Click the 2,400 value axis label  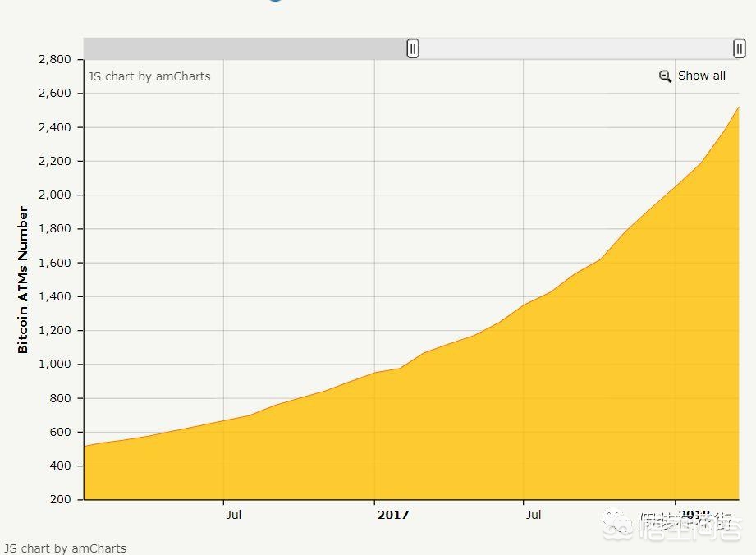[x=54, y=127]
